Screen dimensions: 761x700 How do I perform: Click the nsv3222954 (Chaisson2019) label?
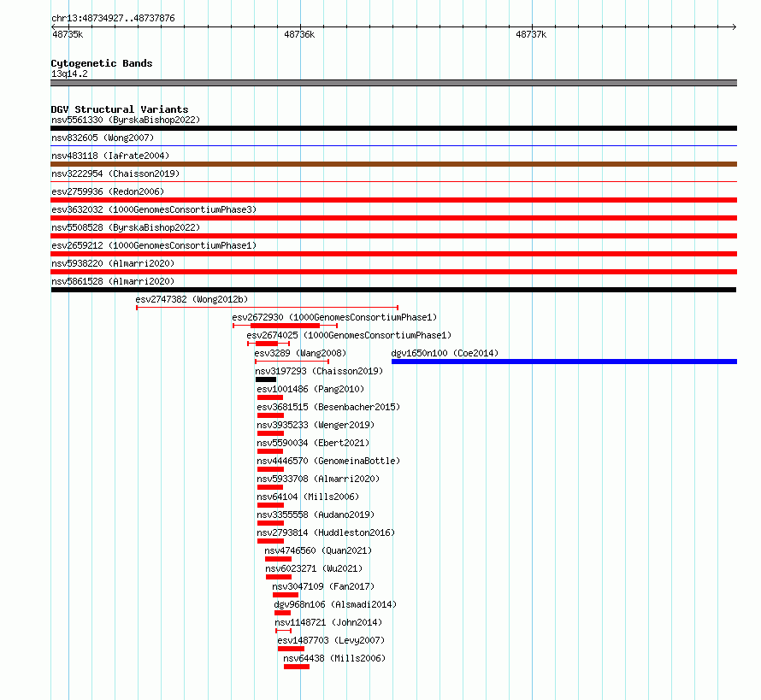pos(115,174)
